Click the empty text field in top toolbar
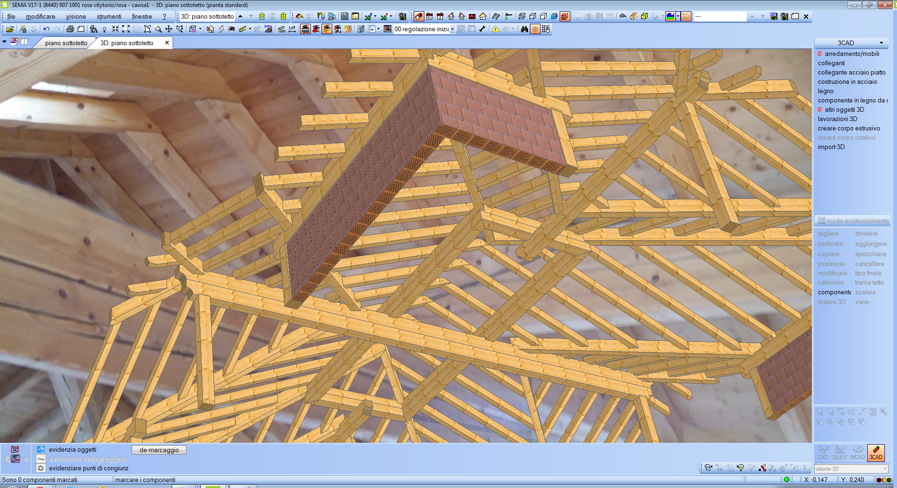897x488 pixels. [x=720, y=16]
